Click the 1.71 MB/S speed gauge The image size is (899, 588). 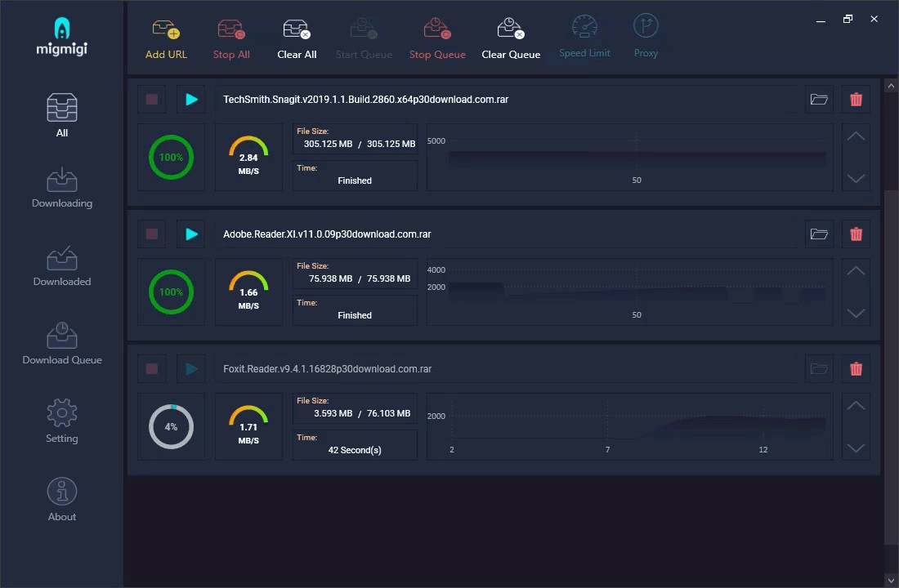tap(248, 425)
